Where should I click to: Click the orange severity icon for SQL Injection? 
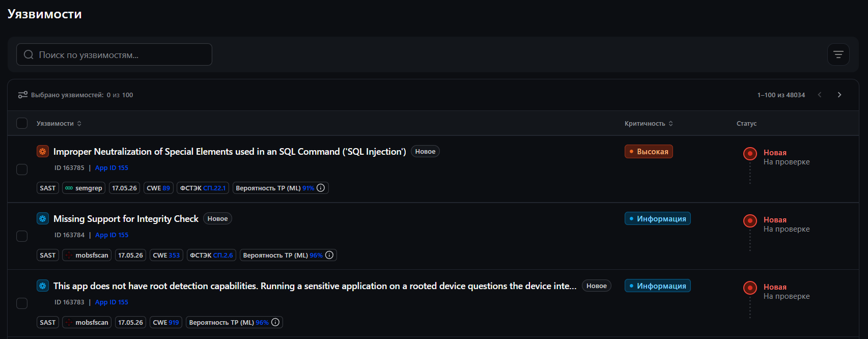[43, 151]
